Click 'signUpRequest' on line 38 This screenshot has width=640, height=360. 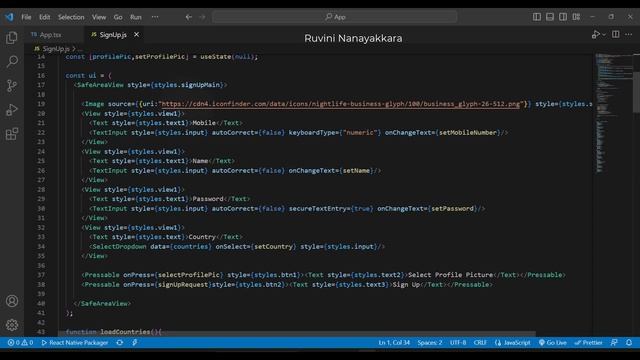(x=183, y=284)
